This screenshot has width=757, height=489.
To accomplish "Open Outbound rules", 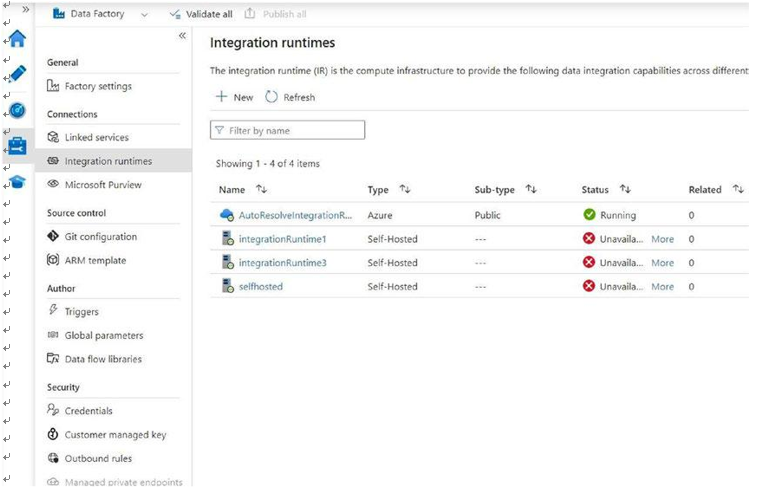I will click(98, 459).
